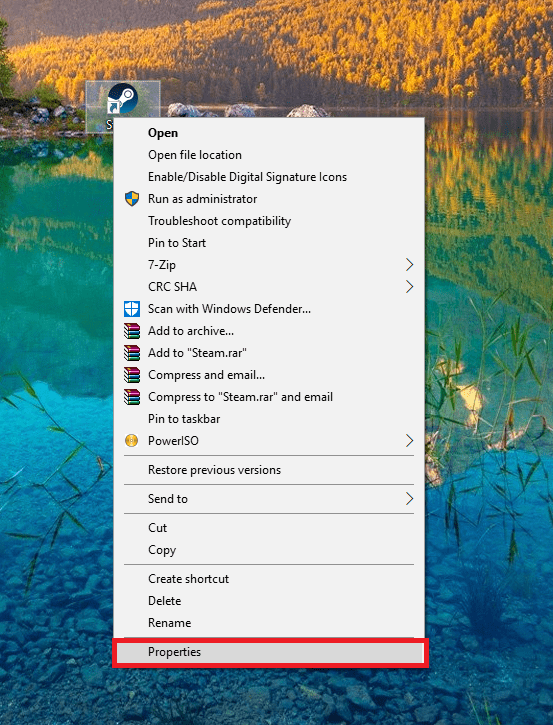Select Rename from the context menu
553x725 pixels.
(x=269, y=623)
